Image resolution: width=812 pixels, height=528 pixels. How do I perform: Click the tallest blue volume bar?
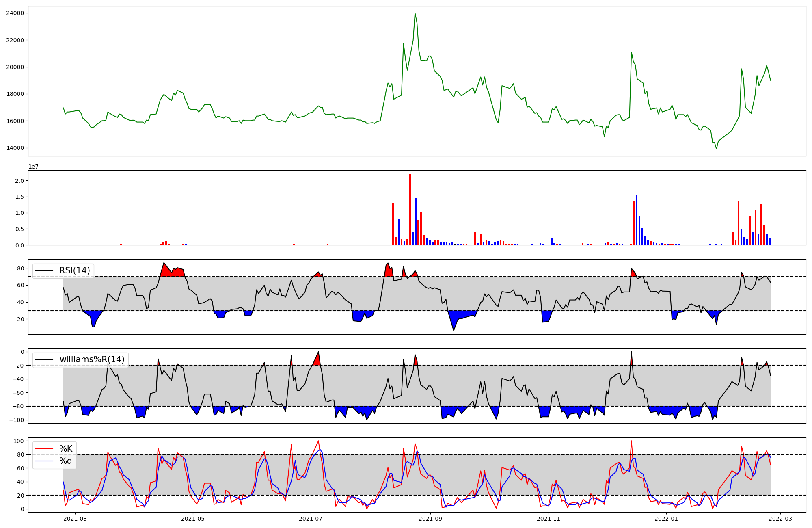(x=637, y=219)
